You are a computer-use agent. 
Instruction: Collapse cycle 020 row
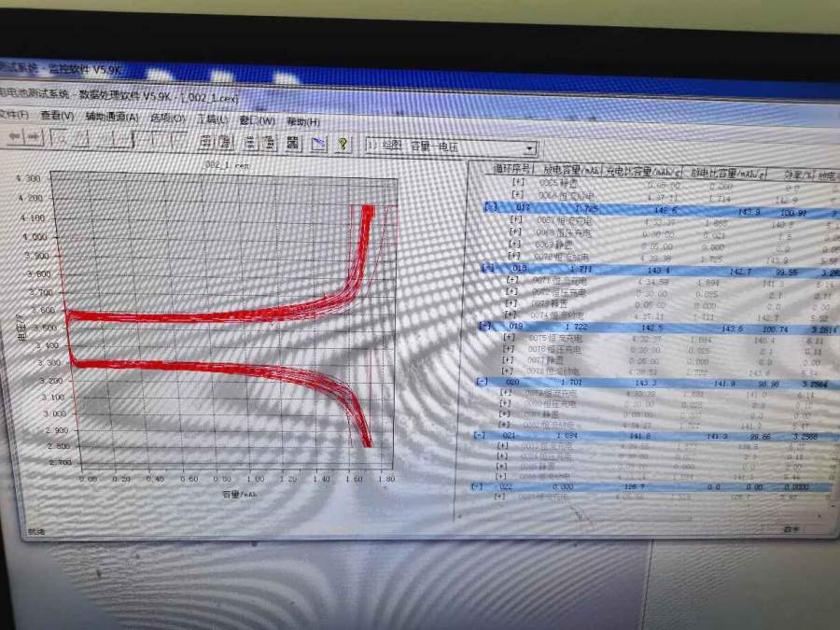pyautogui.click(x=482, y=382)
